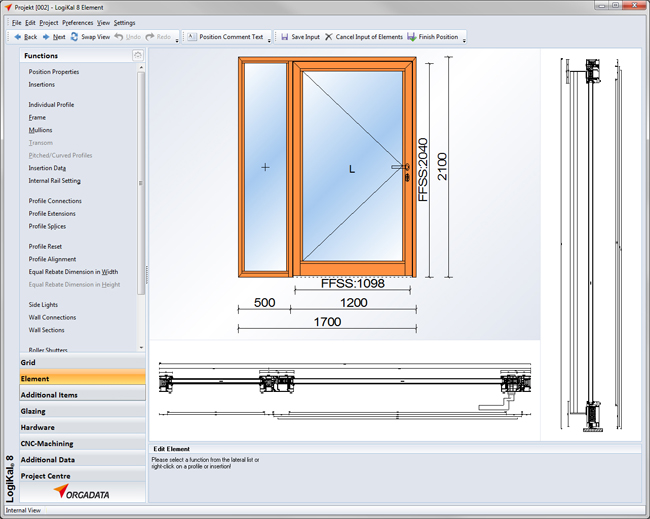Click the FFSS:2040 dimension label
Image resolution: width=650 pixels, height=519 pixels.
423,170
